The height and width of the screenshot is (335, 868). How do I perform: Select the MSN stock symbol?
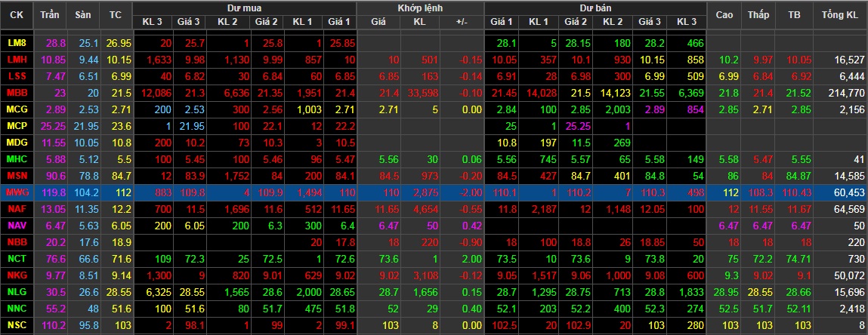(x=17, y=176)
